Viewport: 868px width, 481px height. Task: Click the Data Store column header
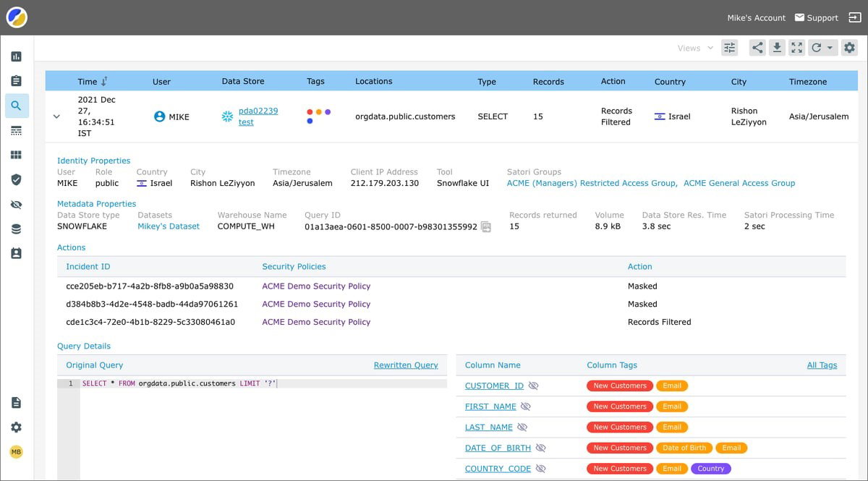click(243, 82)
